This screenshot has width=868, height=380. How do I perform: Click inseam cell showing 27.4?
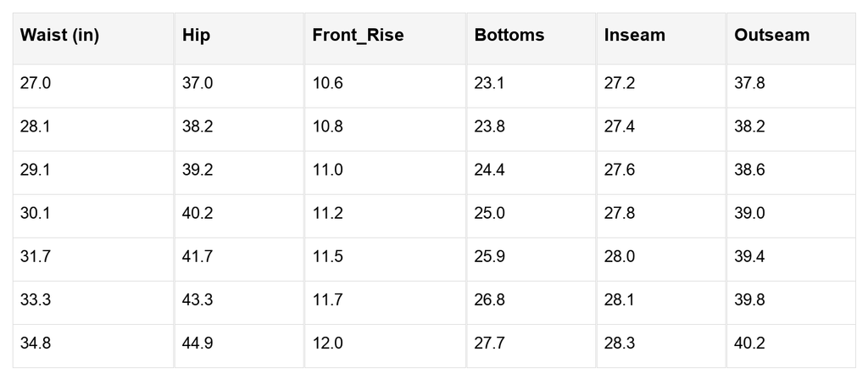661,129
